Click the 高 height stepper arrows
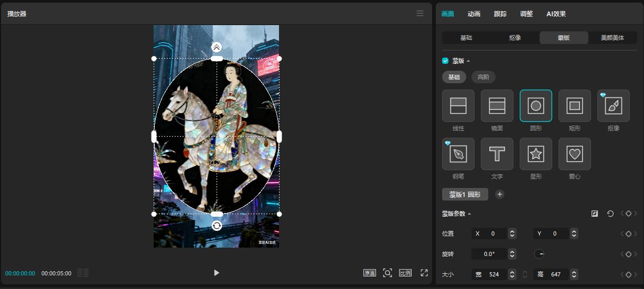The height and width of the screenshot is (289, 644). pos(574,274)
